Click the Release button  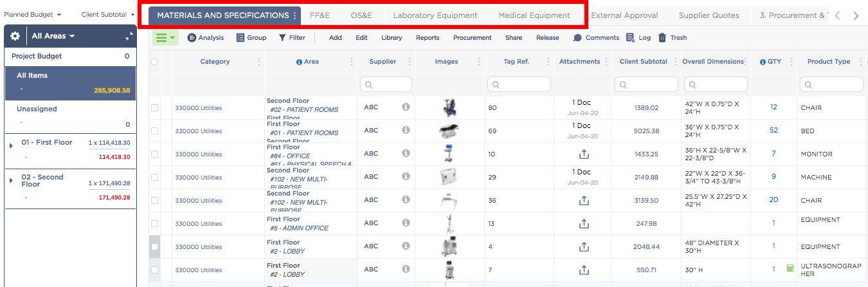(548, 38)
